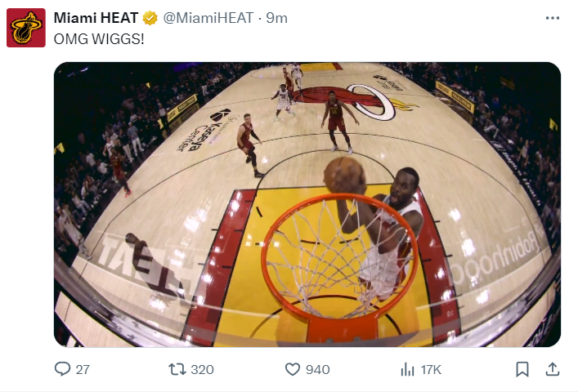Image resolution: width=578 pixels, height=392 pixels.
Task: Share the tweet via share icon
Action: [552, 369]
